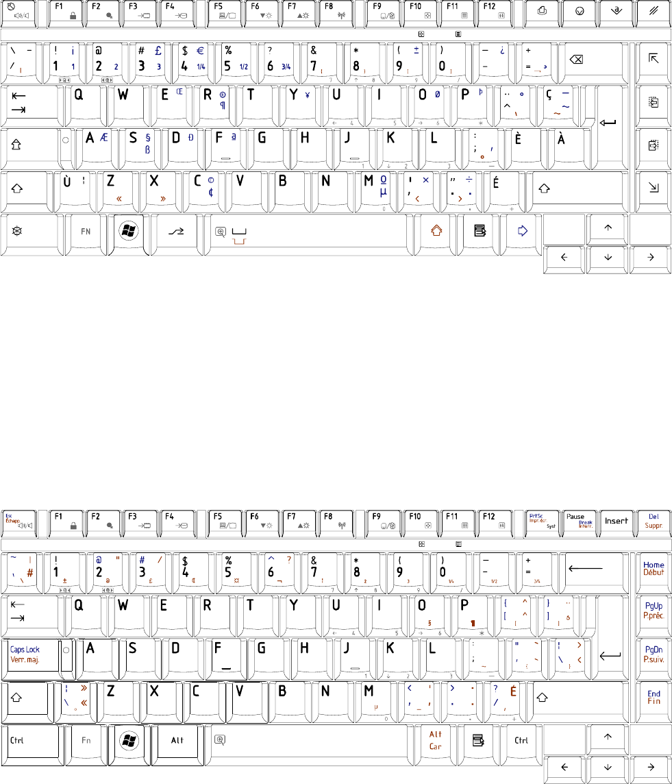Screen dimensions: 672x784
Task: Click the 6 key showing ^ and ?
Action: point(279,572)
